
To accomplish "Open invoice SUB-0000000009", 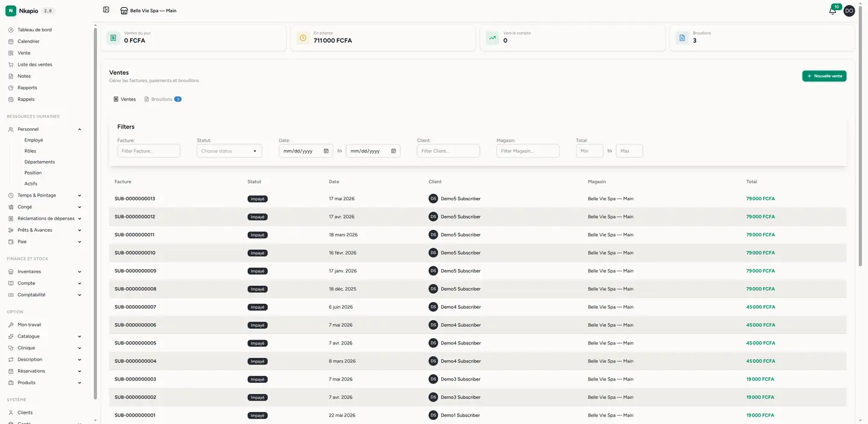I will click(x=135, y=271).
